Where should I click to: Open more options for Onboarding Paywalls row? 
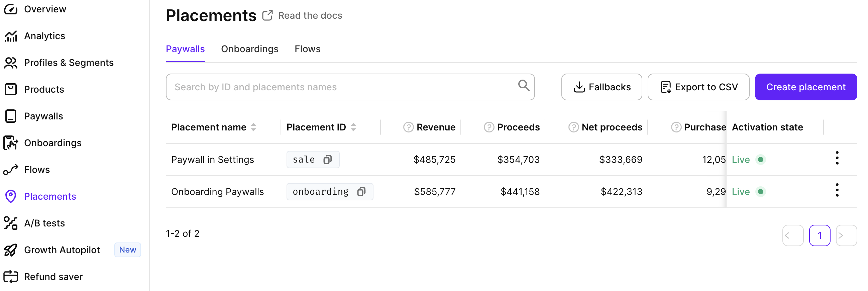837,190
